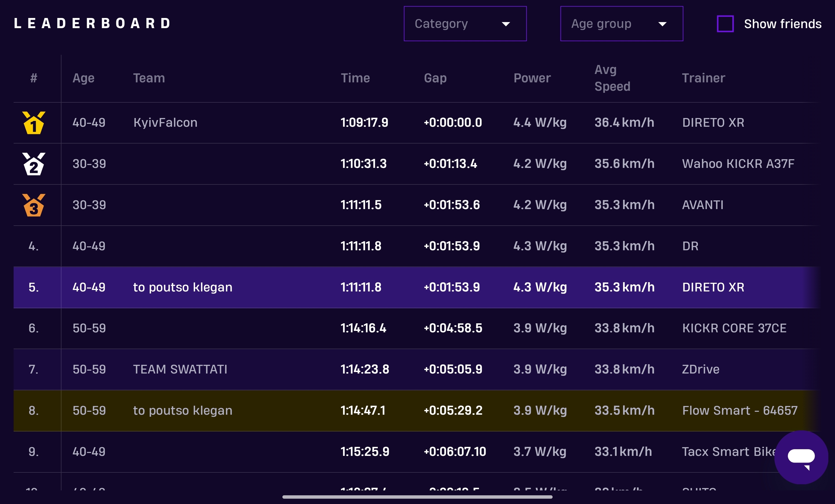
Task: Click the Age group dropdown arrow
Action: tap(662, 24)
